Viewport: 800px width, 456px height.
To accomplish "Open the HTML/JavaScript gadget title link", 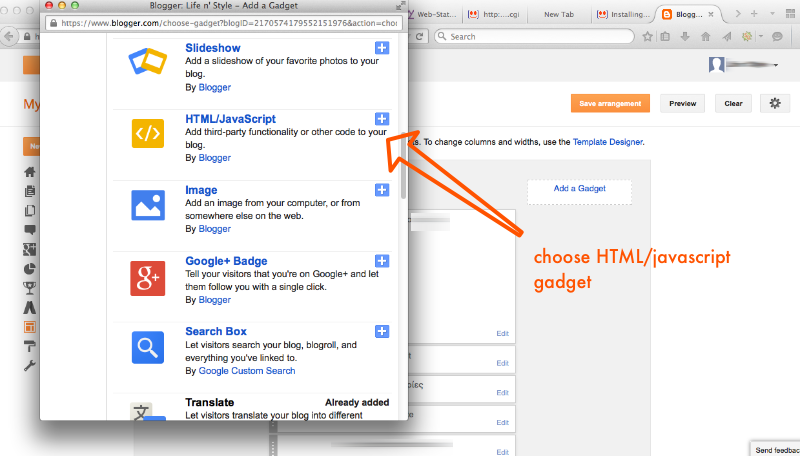I will [230, 119].
